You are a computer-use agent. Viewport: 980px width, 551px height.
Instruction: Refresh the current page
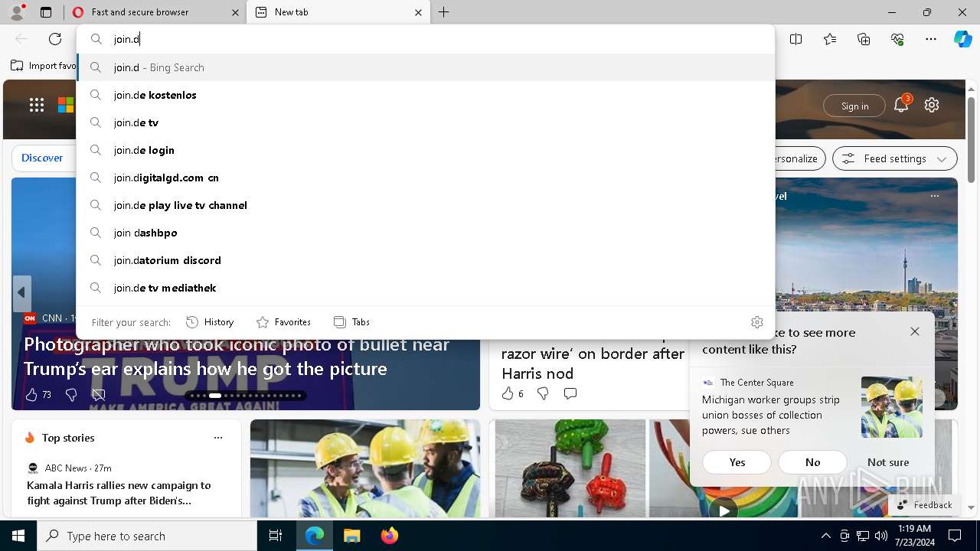55,39
